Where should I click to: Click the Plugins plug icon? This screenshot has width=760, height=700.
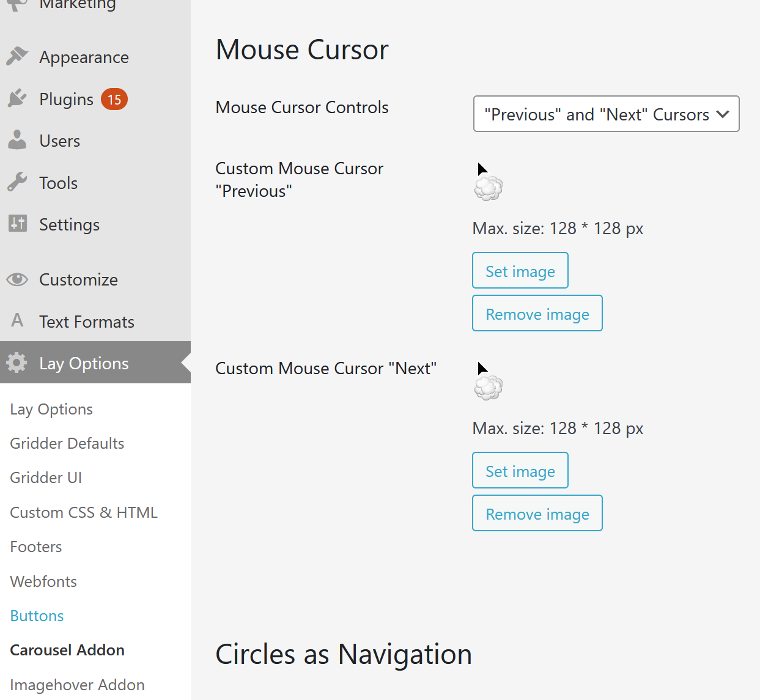click(x=17, y=98)
